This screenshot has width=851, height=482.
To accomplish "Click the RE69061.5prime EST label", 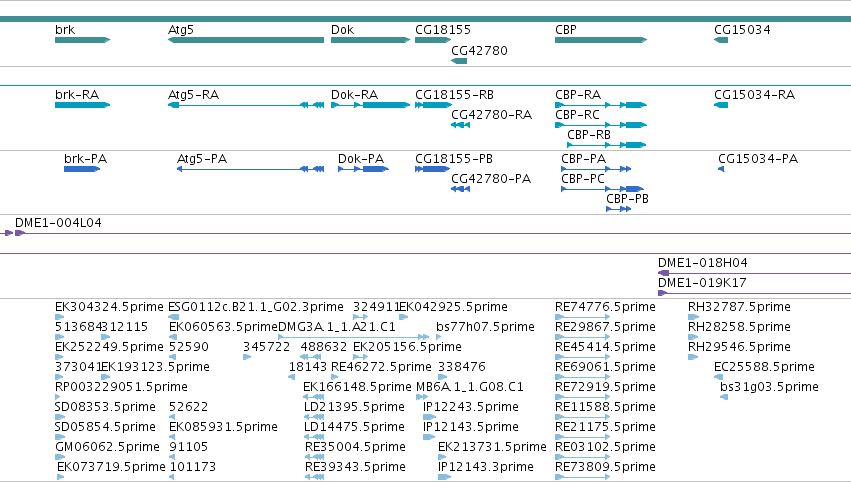I will [x=605, y=367].
